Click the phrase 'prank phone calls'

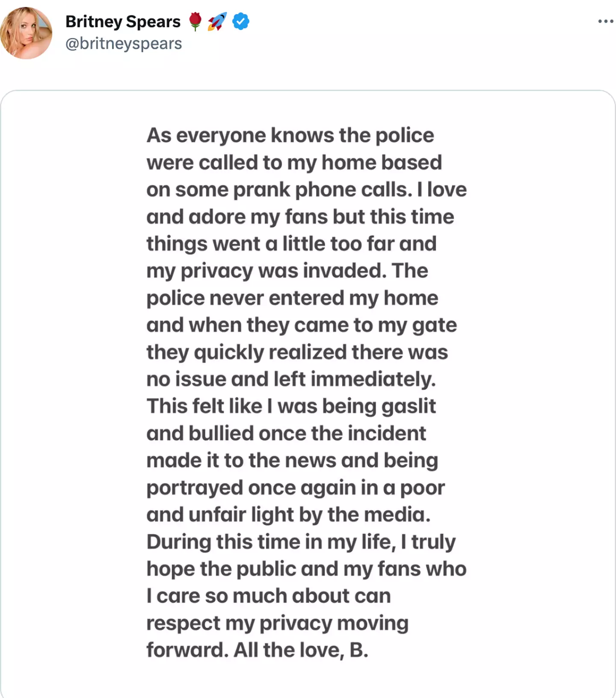[x=323, y=190]
